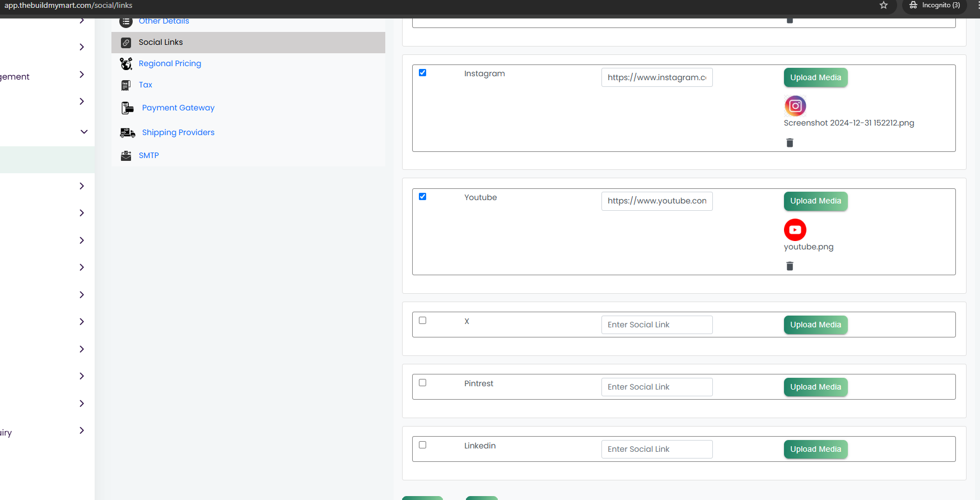The width and height of the screenshot is (980, 500).
Task: Click Upload Media for X
Action: pos(815,325)
